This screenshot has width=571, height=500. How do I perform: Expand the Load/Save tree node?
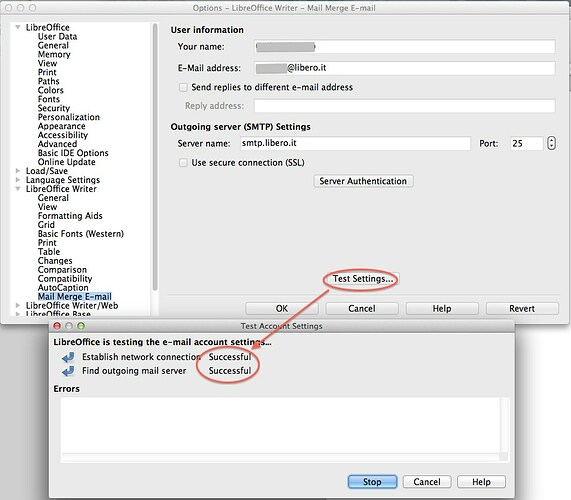click(17, 171)
